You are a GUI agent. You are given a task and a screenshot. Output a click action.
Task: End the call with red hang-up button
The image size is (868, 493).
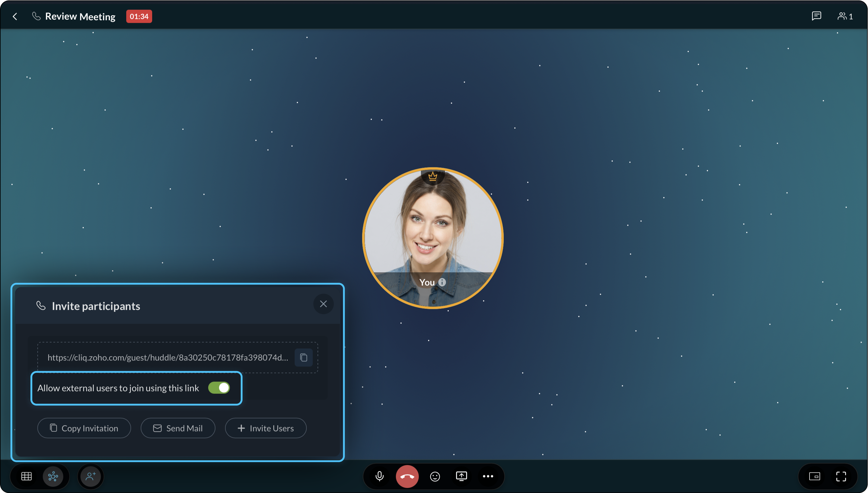[407, 476]
